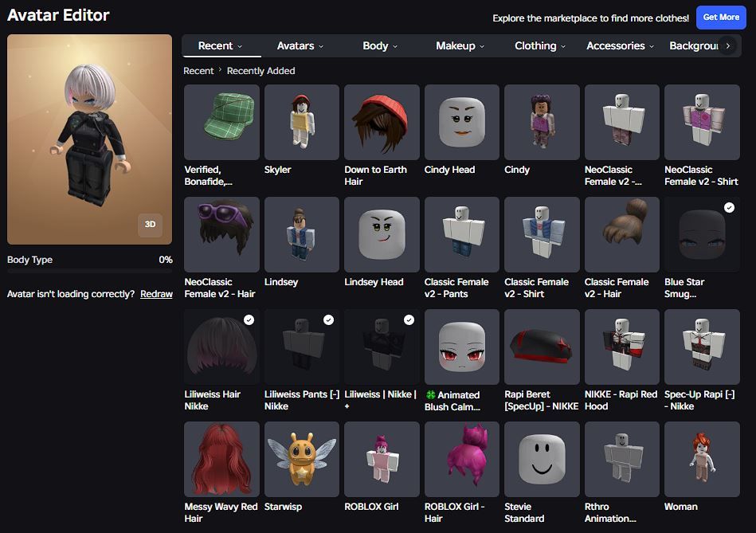Expand the Avatars dropdown
The image size is (756, 533).
pyautogui.click(x=300, y=46)
